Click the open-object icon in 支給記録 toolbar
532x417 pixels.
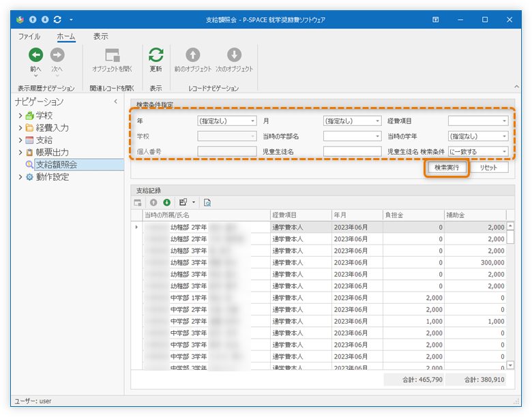point(138,203)
